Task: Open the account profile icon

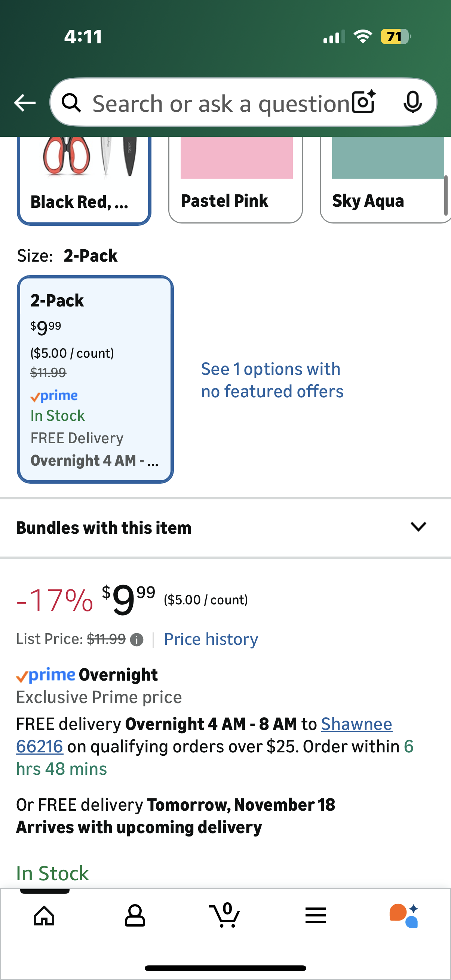Action: 135,915
